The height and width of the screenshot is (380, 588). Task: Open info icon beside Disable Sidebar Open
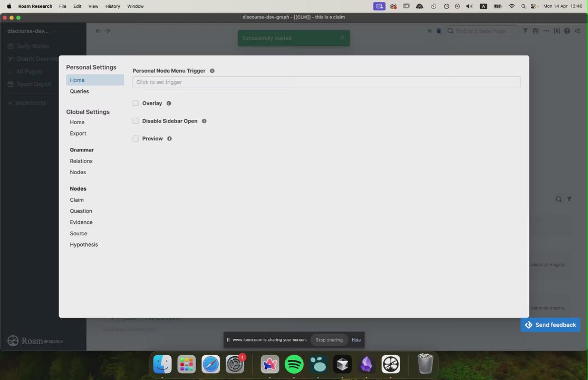[x=204, y=121]
